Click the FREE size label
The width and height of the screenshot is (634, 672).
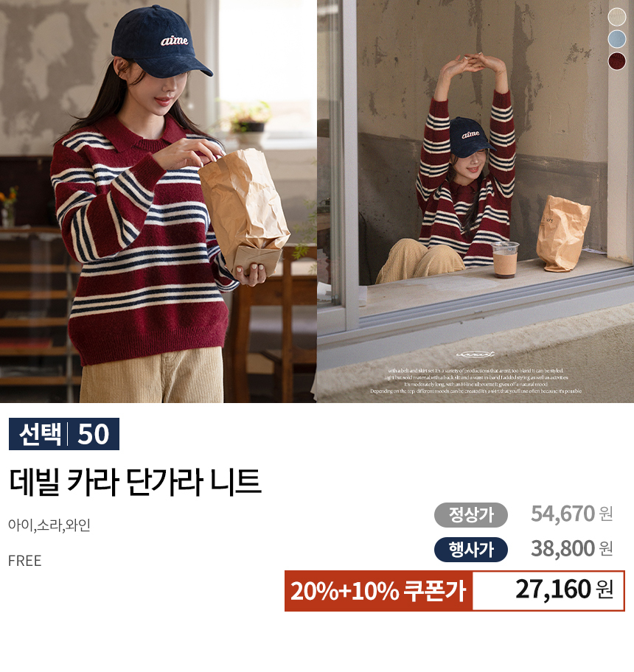point(25,561)
